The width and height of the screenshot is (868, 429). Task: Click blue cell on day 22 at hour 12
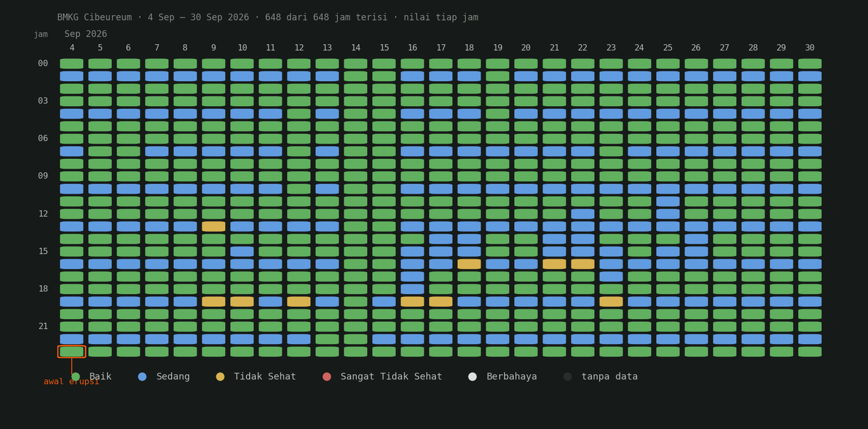point(582,214)
